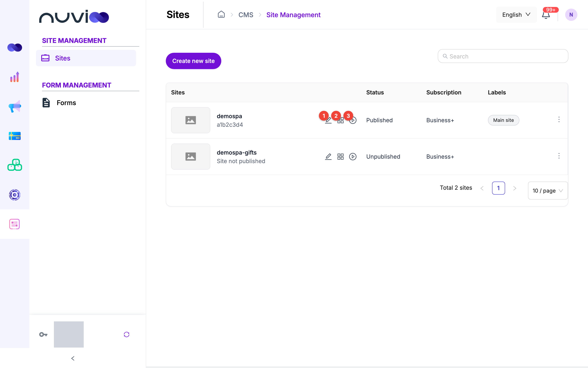Click the demospa-gifts site thumbnail
Viewport: 588px width, 368px height.
tap(190, 156)
